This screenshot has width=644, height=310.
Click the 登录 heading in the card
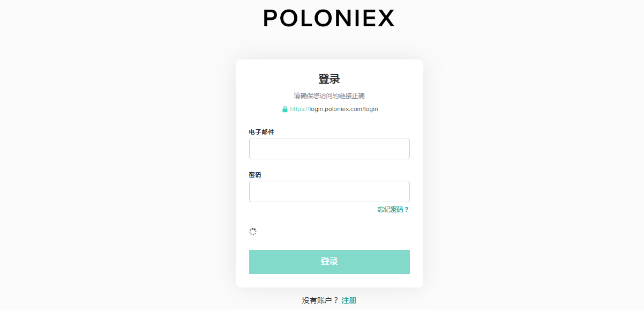click(x=329, y=79)
